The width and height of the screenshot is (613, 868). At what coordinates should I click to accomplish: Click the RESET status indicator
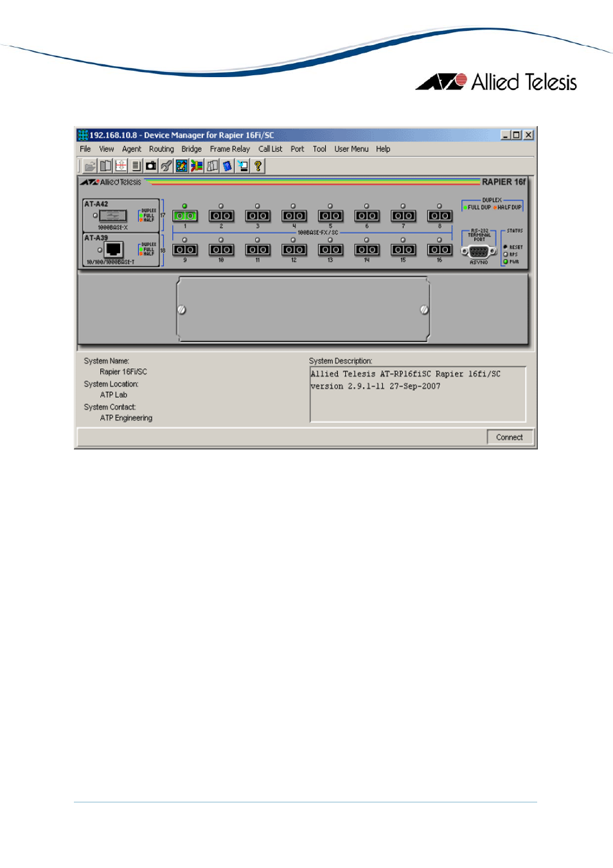click(506, 247)
